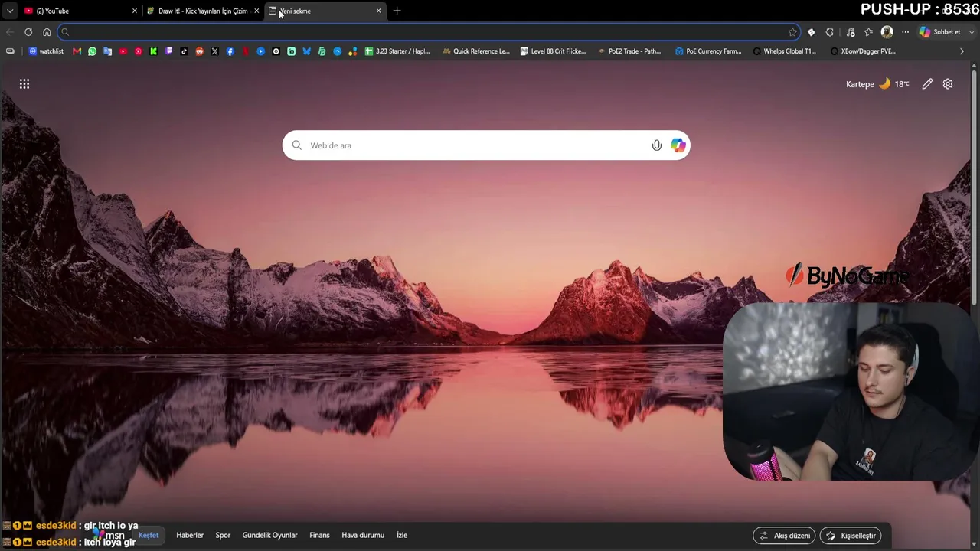This screenshot has height=551, width=980.
Task: Show more bookmarks overflow chevron
Action: (x=962, y=51)
